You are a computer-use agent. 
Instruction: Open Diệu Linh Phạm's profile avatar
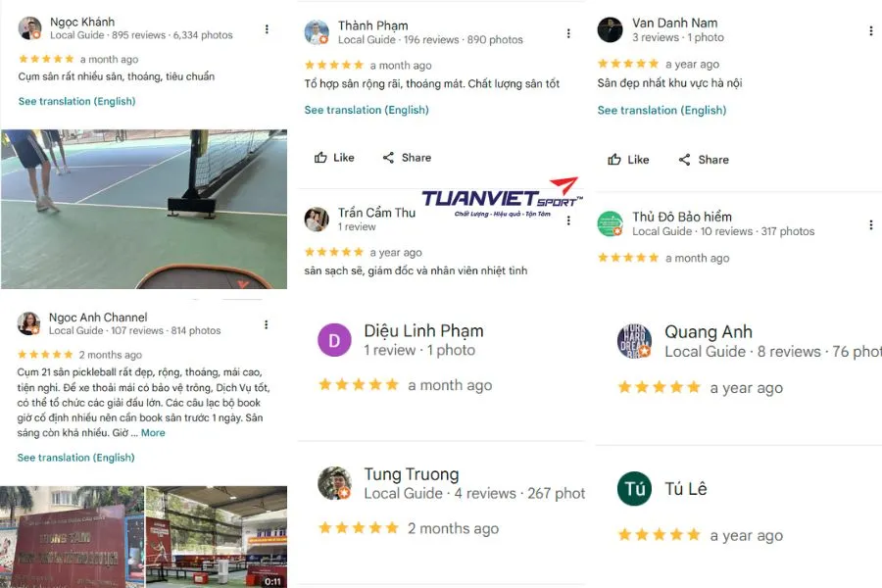(335, 340)
